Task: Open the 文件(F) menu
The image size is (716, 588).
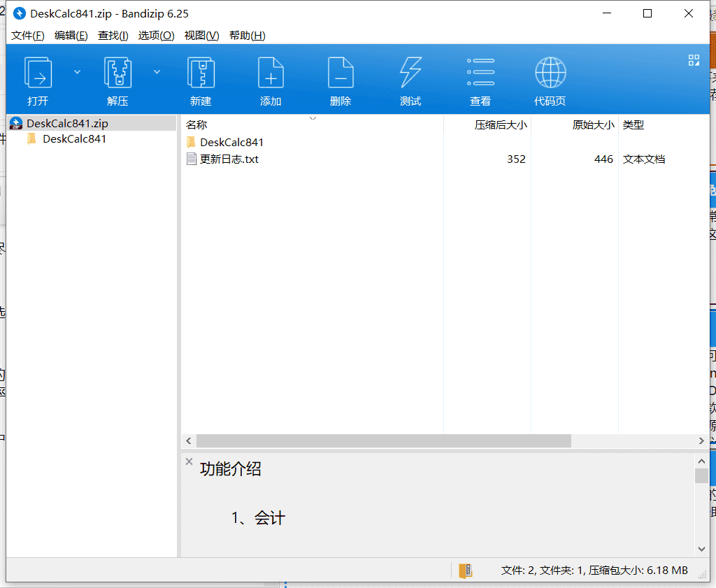Action: click(27, 36)
